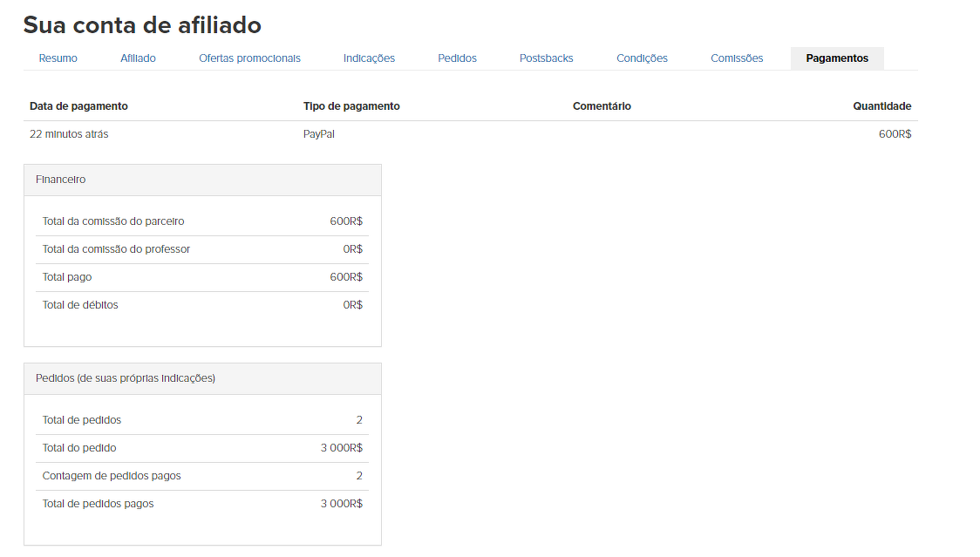
Task: Click the Comentário column header
Action: pos(602,106)
